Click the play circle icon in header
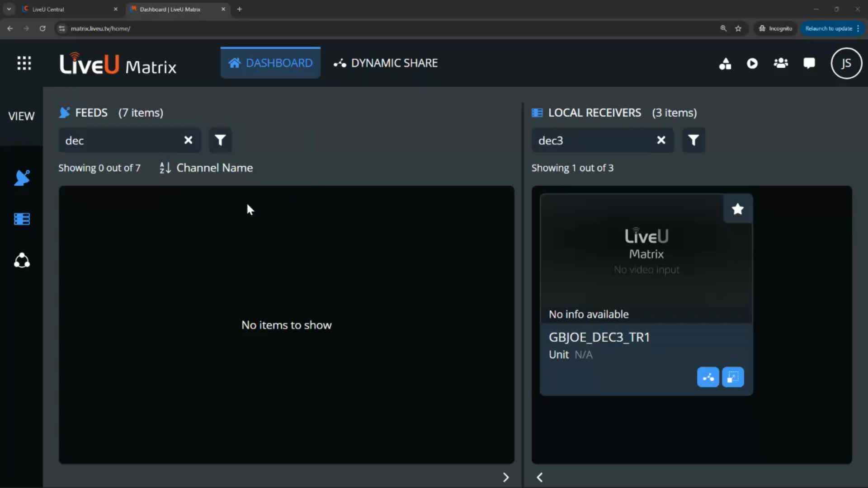The height and width of the screenshot is (488, 868). click(752, 64)
